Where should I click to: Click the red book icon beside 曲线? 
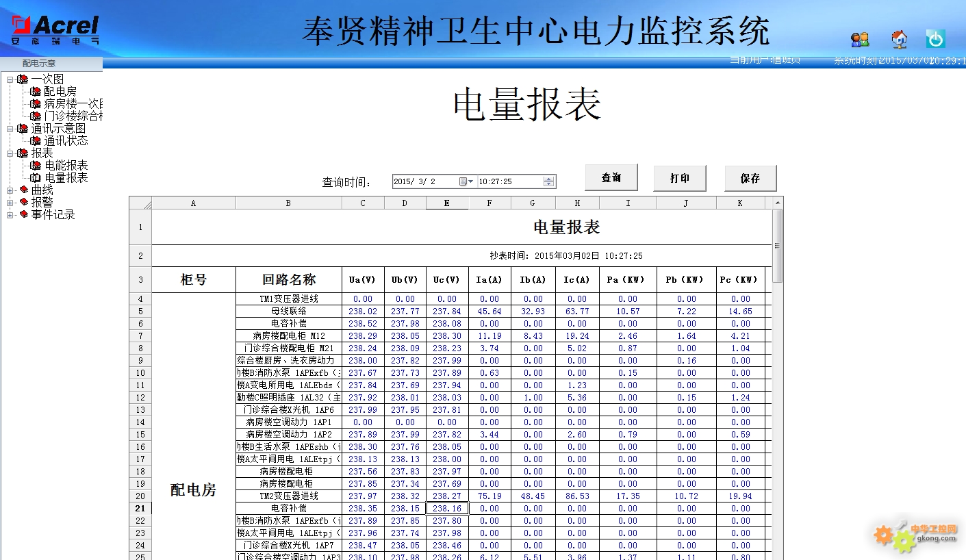(23, 190)
